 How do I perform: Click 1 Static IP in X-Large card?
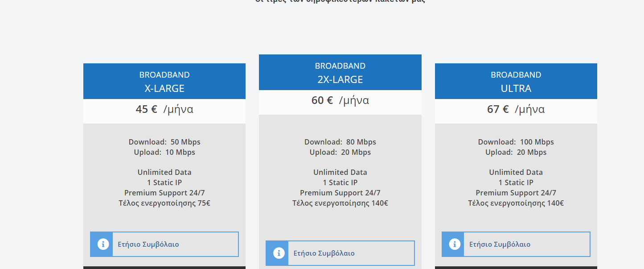coord(164,182)
